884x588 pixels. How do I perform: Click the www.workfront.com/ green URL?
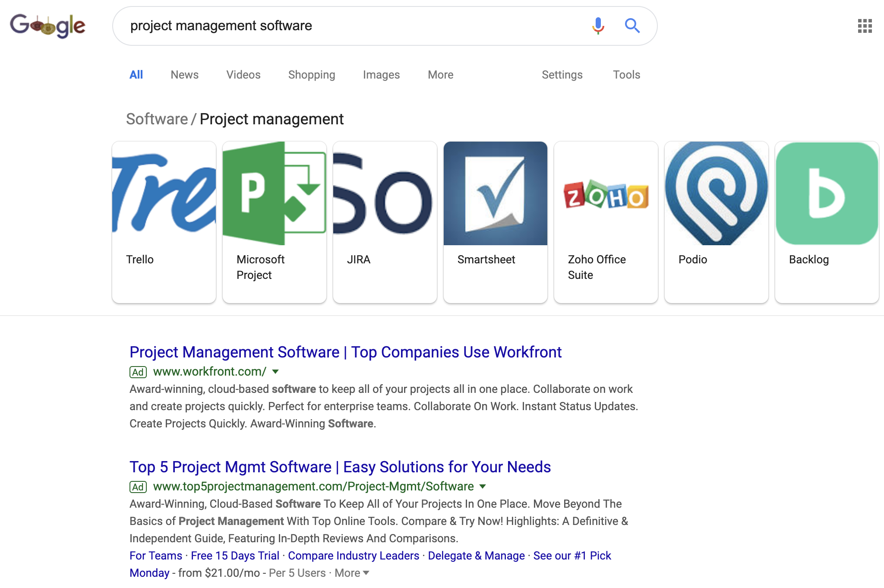click(x=210, y=371)
